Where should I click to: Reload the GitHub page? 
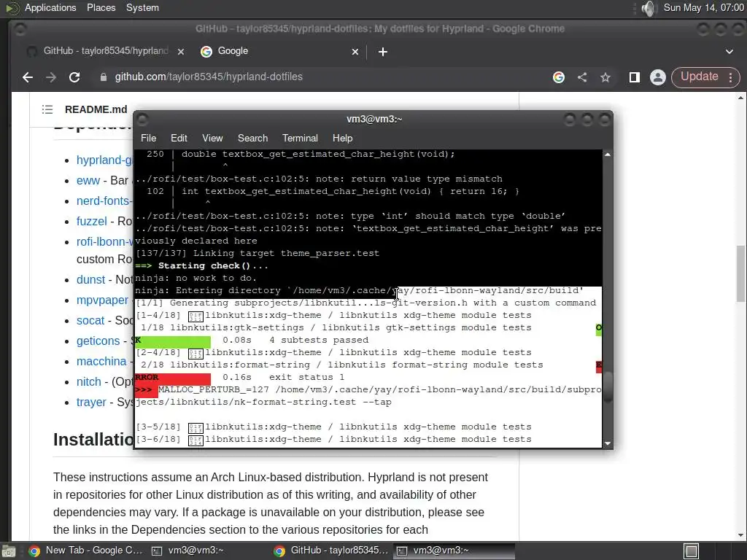[74, 77]
